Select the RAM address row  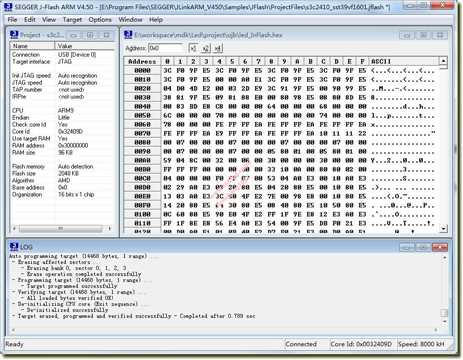(x=62, y=145)
